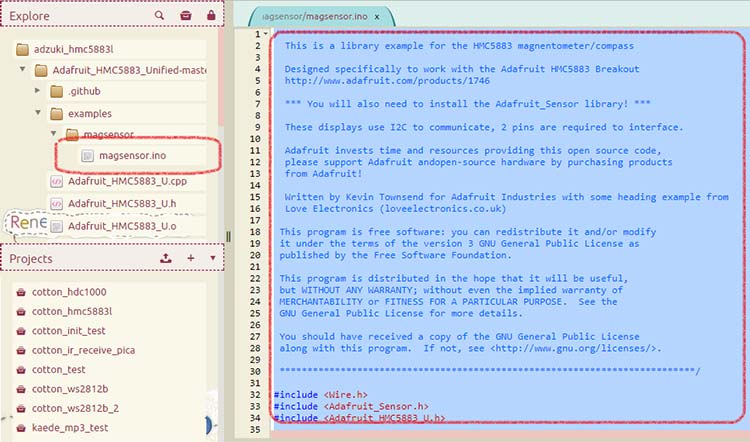Open the cotton_hmc5883l project

(x=72, y=311)
